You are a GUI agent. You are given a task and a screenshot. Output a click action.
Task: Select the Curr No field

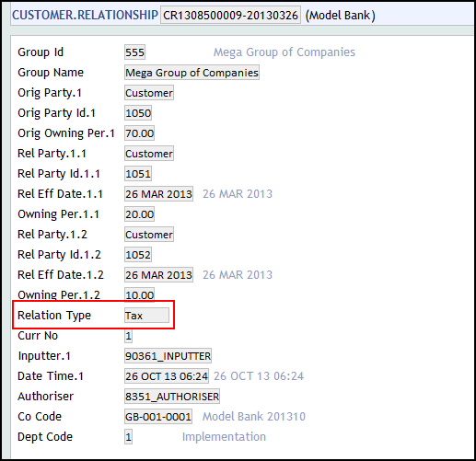coord(128,336)
